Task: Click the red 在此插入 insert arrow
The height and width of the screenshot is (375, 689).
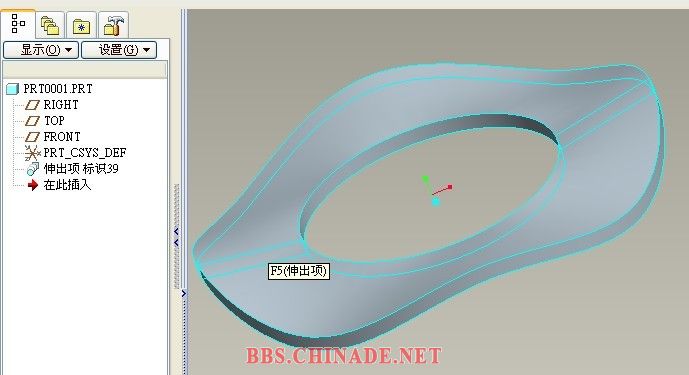Action: (x=33, y=185)
